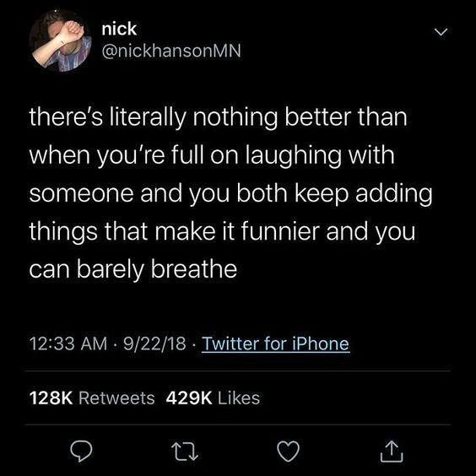Click the word "Likes" label

pos(239,398)
